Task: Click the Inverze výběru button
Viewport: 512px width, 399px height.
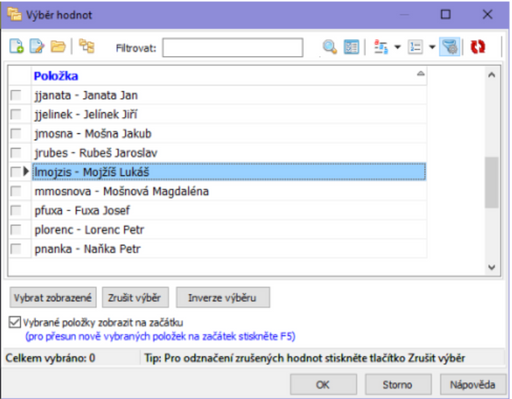Action: (223, 297)
